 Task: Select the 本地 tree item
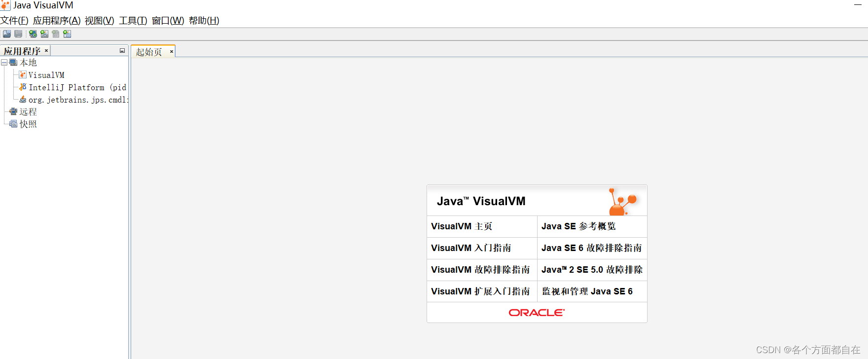tap(28, 63)
